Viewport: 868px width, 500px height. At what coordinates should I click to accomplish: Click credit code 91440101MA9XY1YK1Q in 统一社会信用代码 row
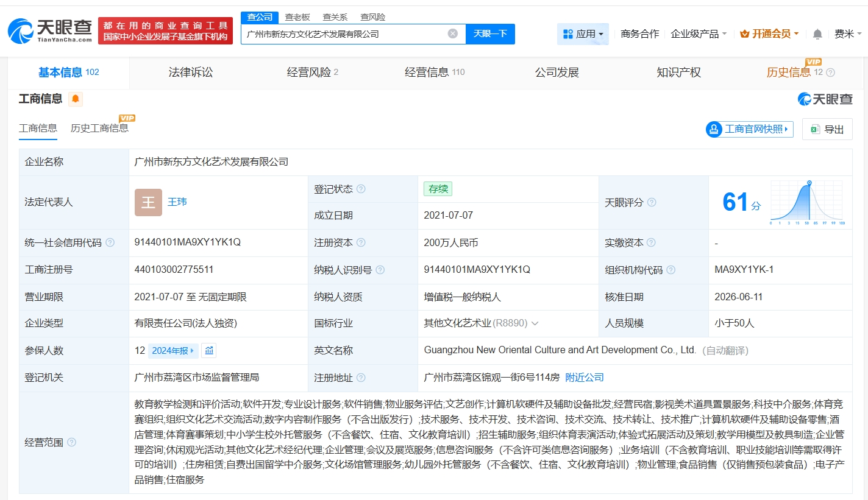188,242
